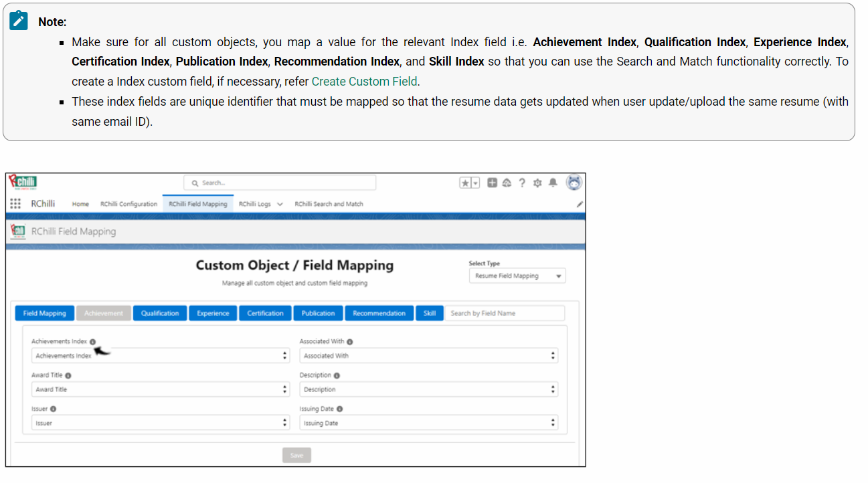Switch to the Experience section
The height and width of the screenshot is (483, 868).
pos(213,313)
